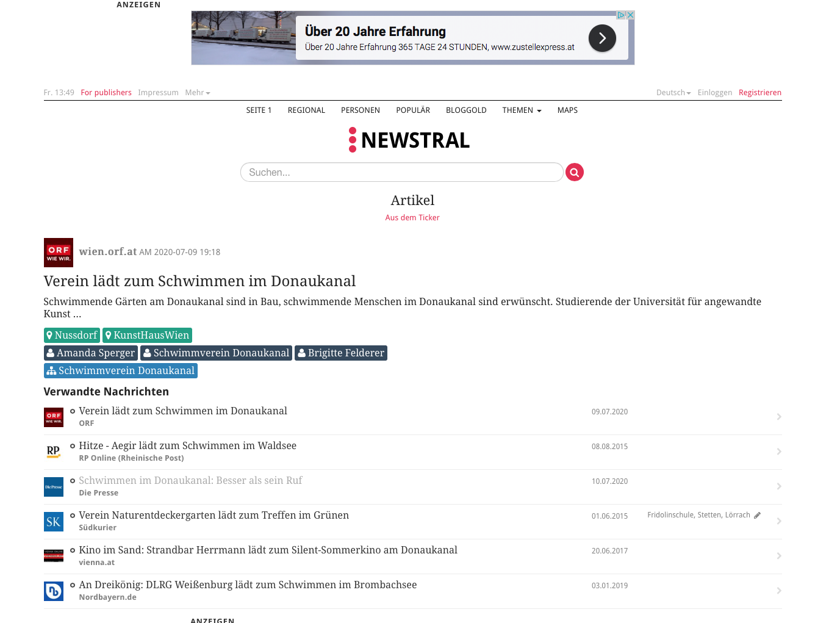Click the ORF logo beside wien.orf.at

point(59,253)
